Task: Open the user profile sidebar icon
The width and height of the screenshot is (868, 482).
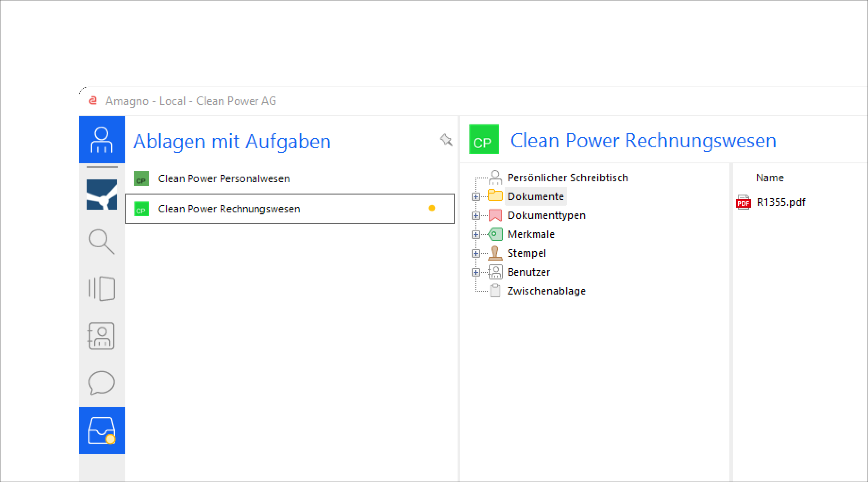Action: click(x=102, y=140)
